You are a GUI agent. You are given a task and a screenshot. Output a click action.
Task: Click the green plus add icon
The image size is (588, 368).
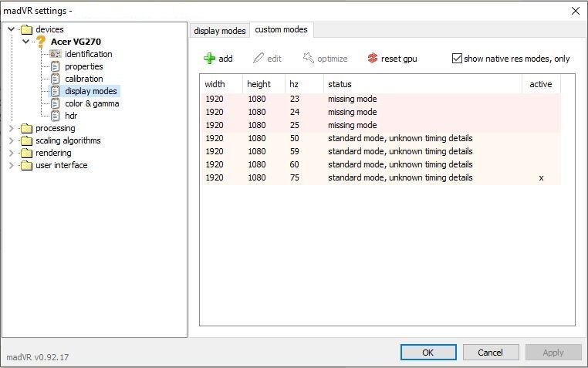click(x=209, y=59)
